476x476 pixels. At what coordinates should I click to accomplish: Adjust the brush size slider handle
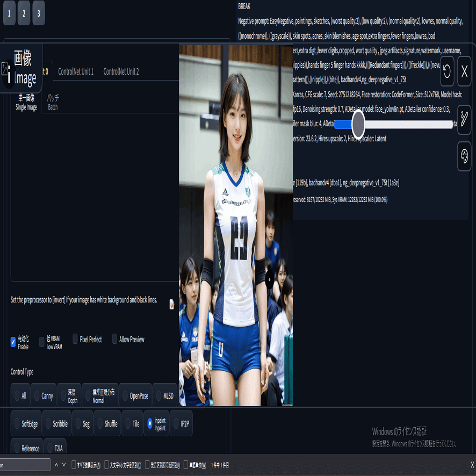point(358,124)
